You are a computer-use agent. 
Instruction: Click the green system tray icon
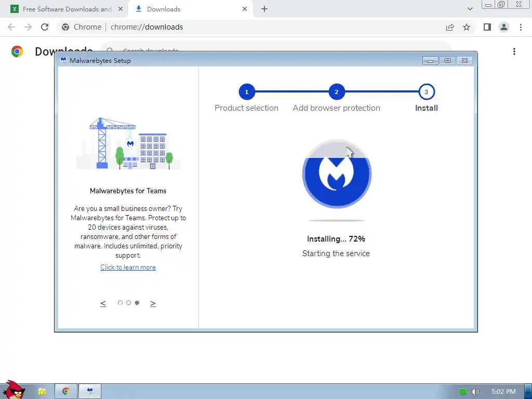click(x=463, y=392)
